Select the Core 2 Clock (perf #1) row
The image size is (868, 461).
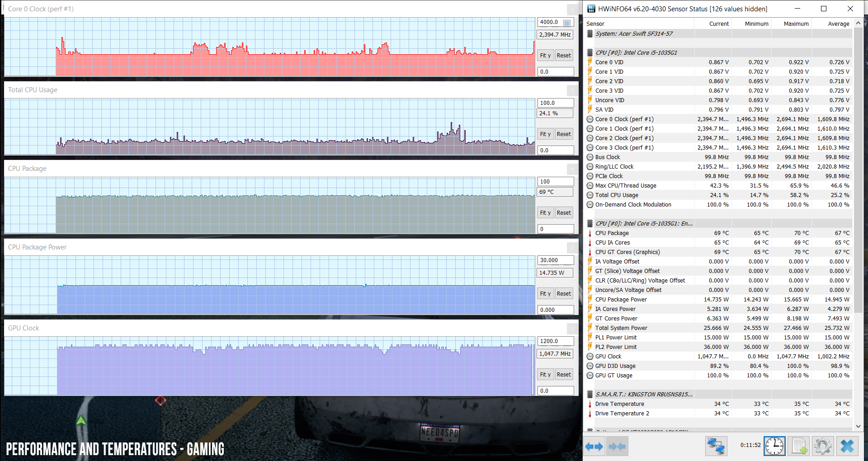719,138
